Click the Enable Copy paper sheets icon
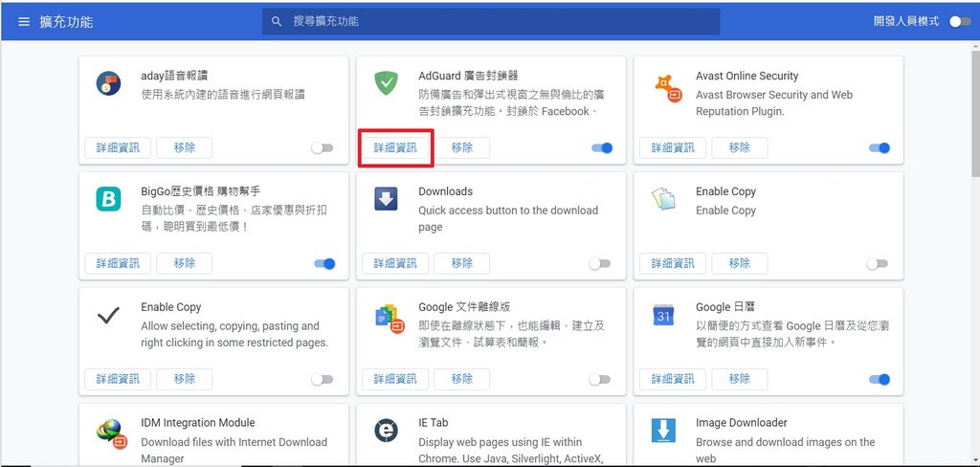Image resolution: width=980 pixels, height=467 pixels. point(663,199)
